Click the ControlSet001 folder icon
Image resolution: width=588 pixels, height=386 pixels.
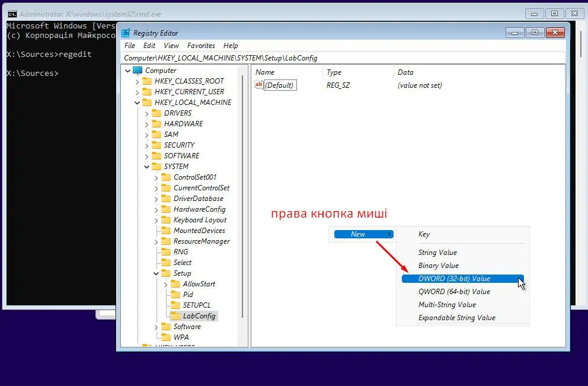pos(166,177)
